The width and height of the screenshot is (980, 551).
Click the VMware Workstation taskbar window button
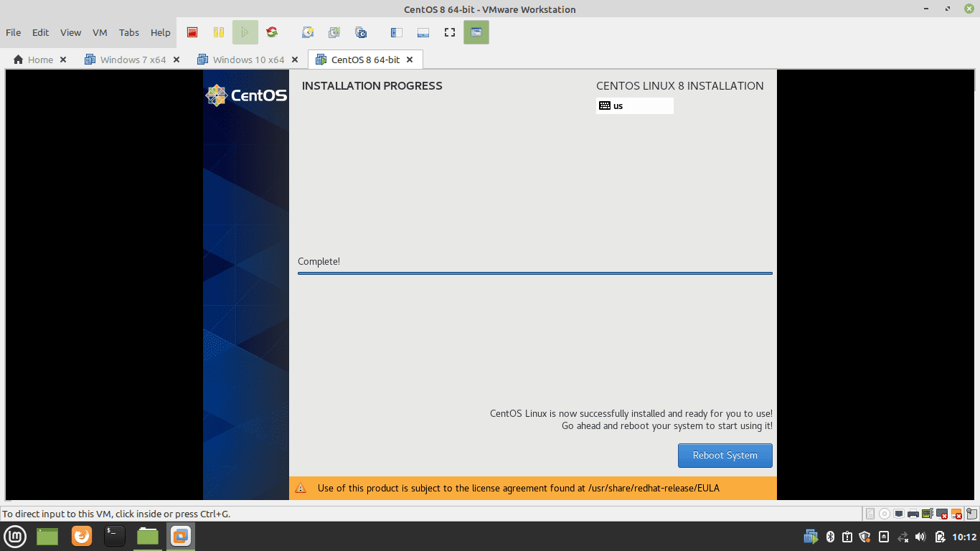[181, 536]
